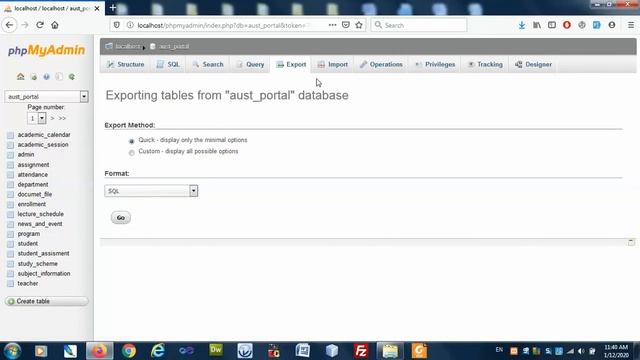Screen dimensions: 640x360
Task: Open the Tracking tab
Action: pos(485,64)
